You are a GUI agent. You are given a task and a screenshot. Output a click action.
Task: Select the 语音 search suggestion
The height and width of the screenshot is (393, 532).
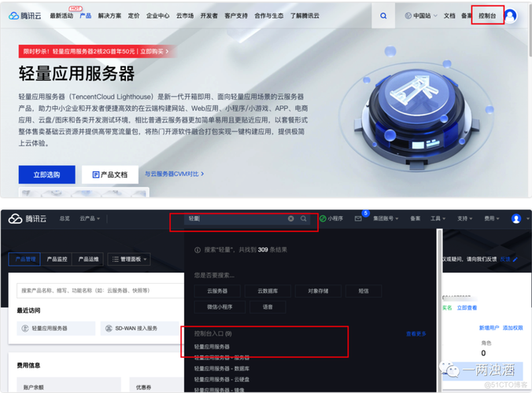coord(268,307)
